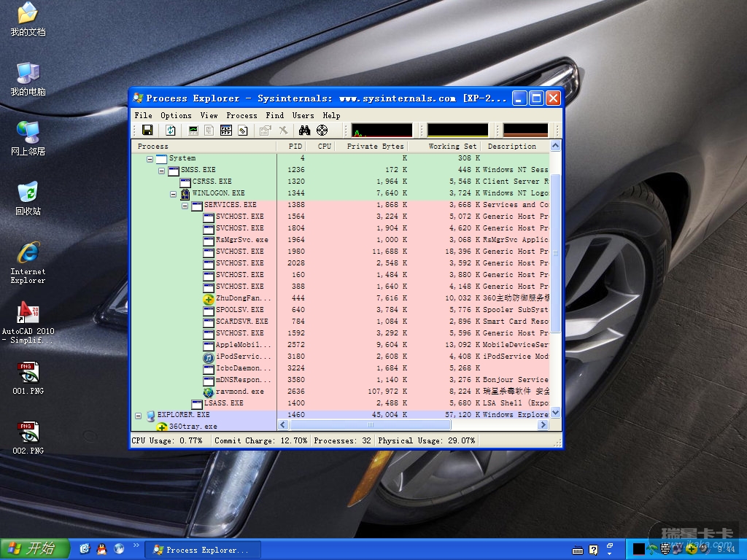Click the crosshair Find Window target icon
This screenshot has height=560, width=747.
(322, 131)
